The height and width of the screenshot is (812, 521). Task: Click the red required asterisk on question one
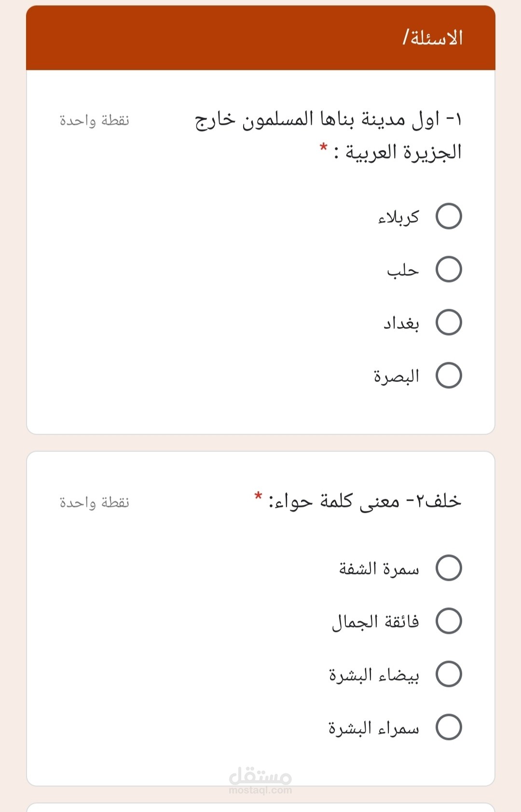click(324, 147)
